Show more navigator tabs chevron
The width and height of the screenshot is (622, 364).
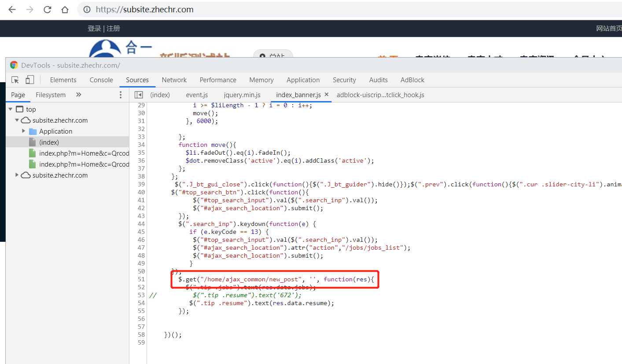coord(79,95)
